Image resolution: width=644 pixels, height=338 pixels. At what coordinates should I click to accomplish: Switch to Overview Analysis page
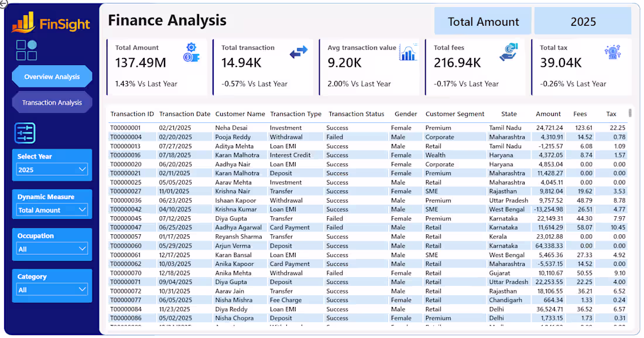pyautogui.click(x=52, y=77)
